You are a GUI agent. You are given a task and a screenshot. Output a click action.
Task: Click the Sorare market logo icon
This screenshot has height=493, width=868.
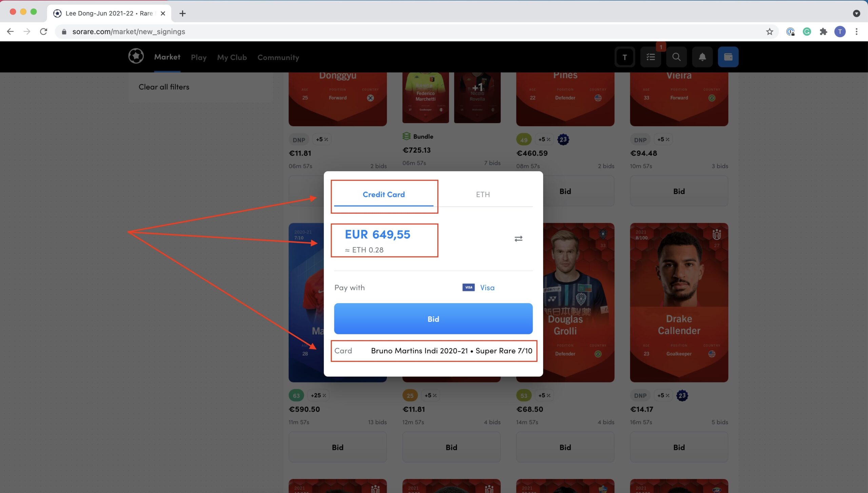[136, 57]
